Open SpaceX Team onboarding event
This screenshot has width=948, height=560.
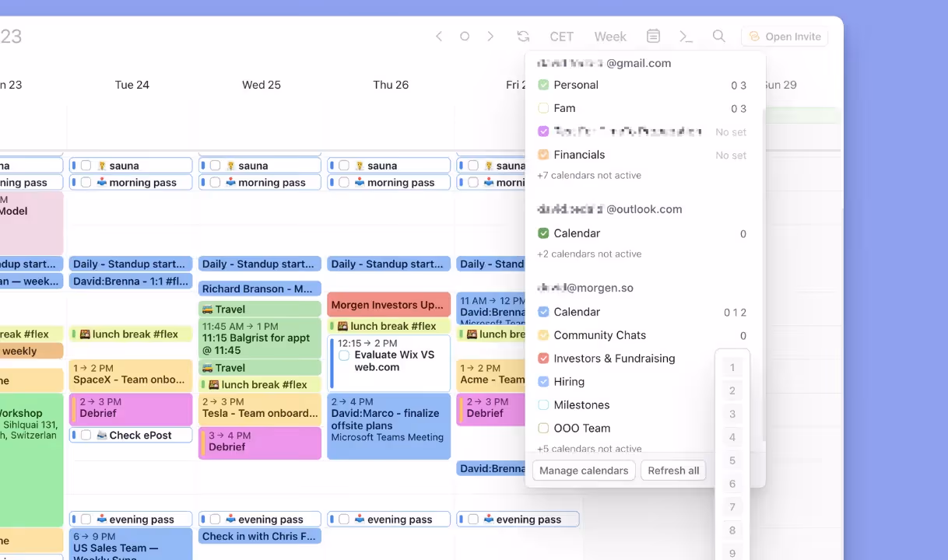pos(131,375)
